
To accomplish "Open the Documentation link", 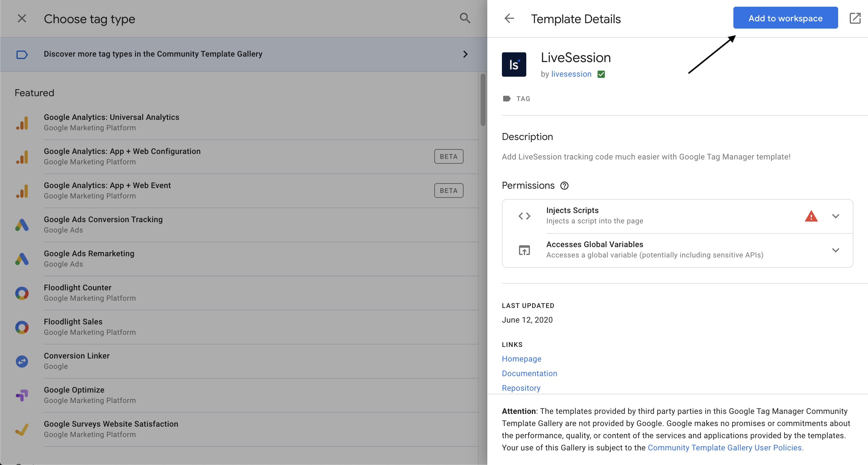I will click(529, 373).
